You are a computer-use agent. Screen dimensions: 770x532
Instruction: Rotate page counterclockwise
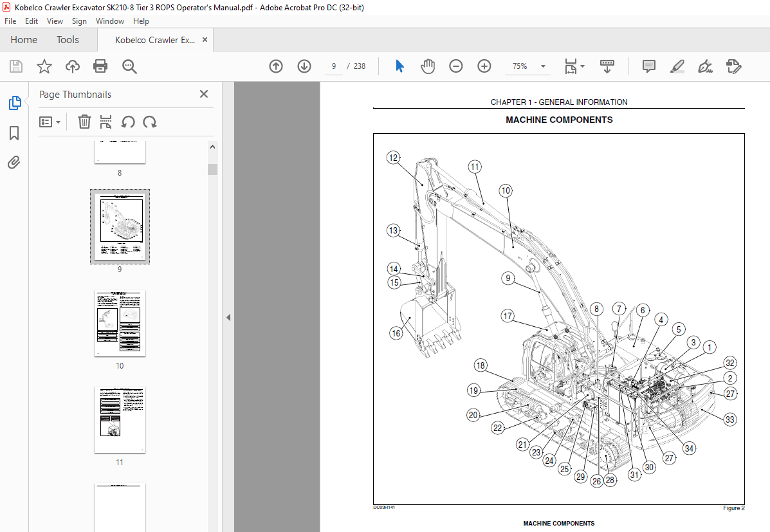[x=128, y=122]
